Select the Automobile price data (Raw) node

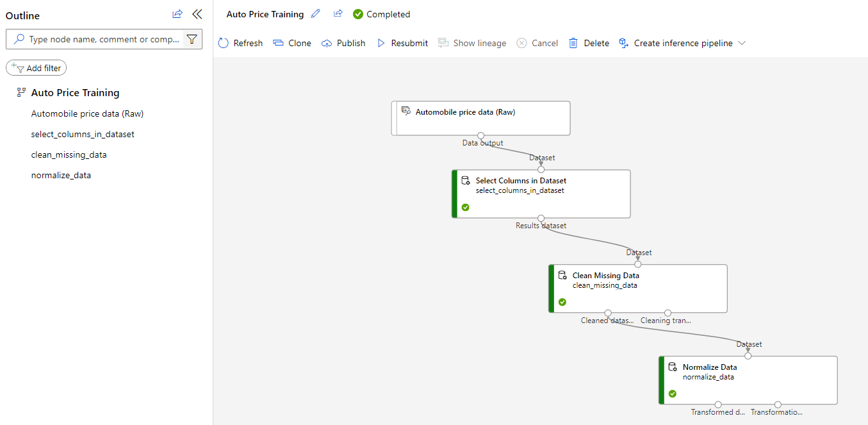pos(480,118)
